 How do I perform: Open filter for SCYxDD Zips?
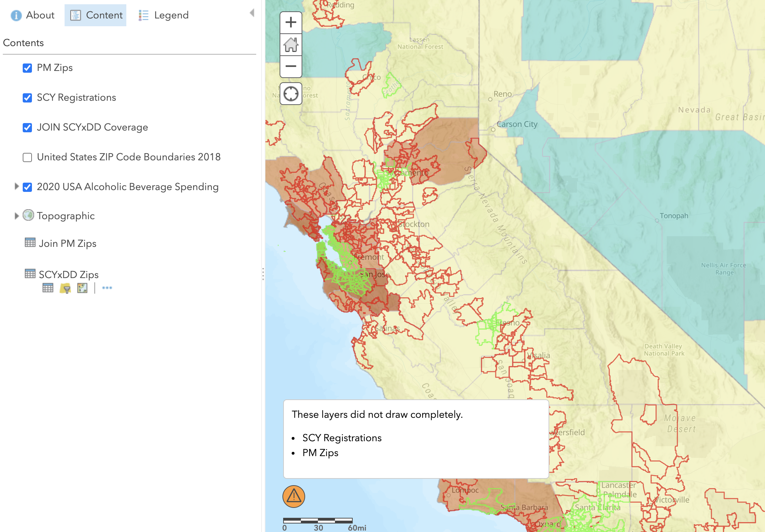pyautogui.click(x=65, y=288)
